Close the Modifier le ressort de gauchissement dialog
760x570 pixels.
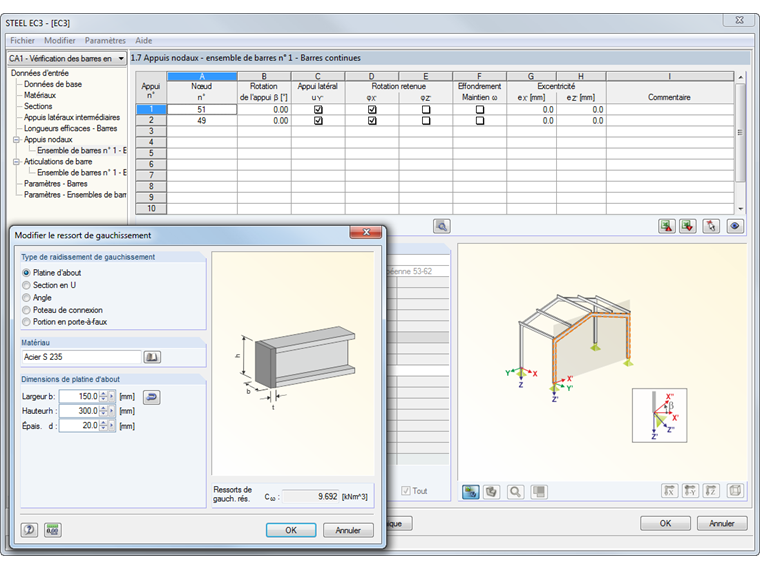point(366,233)
